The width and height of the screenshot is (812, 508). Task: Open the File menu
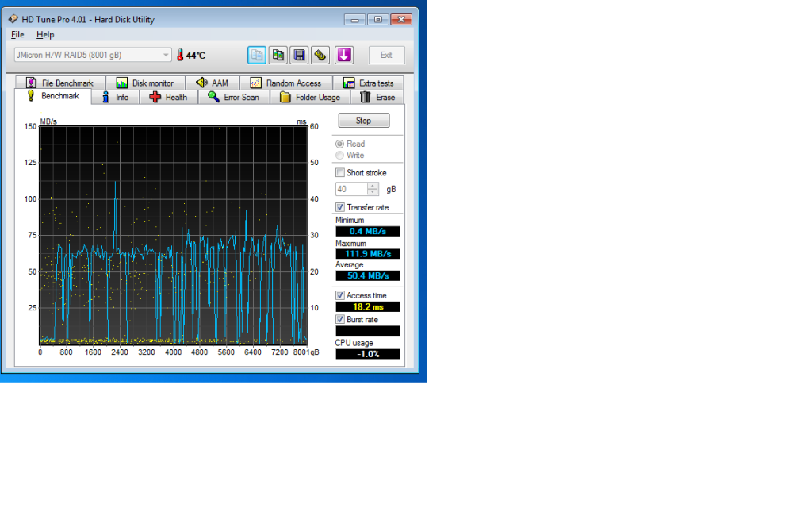tap(17, 35)
